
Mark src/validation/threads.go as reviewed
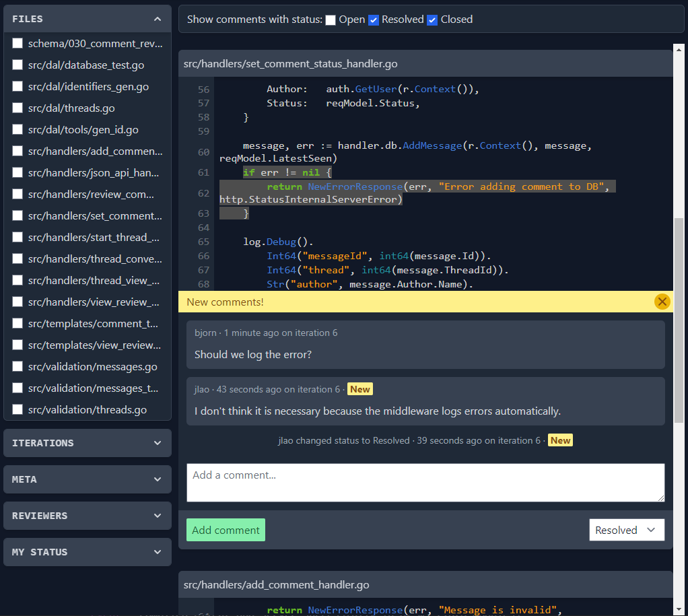click(17, 409)
